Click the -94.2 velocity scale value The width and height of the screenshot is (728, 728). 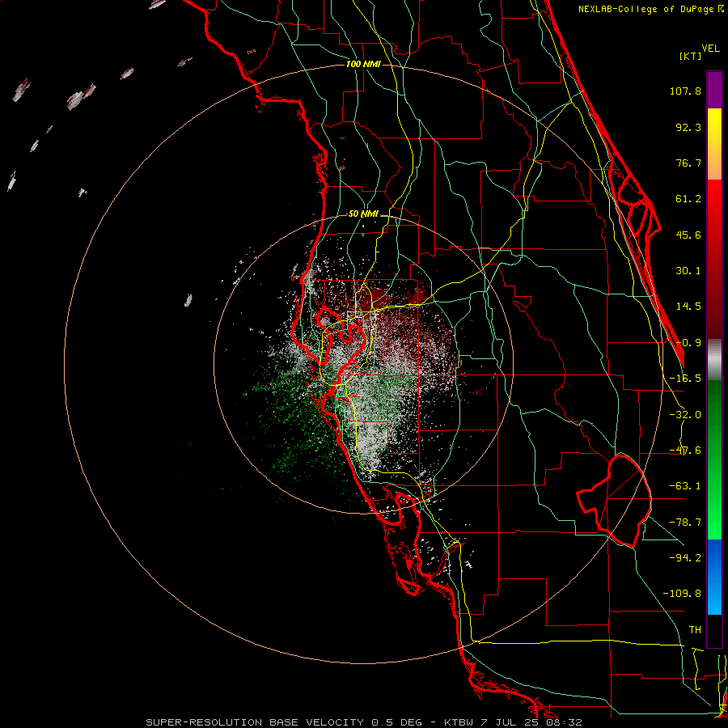pos(685,558)
